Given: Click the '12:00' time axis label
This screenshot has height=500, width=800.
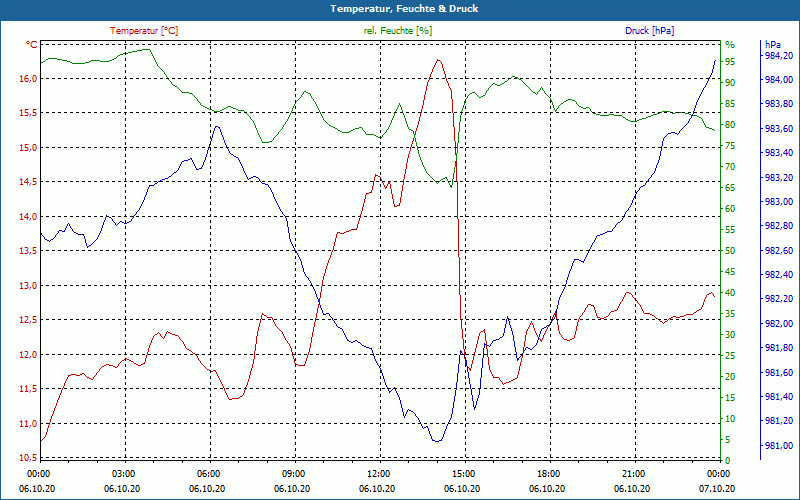Looking at the screenshot, I should click(x=377, y=473).
